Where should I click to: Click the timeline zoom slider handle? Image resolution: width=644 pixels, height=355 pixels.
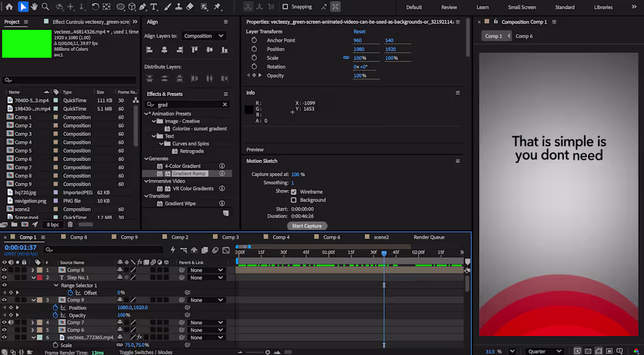268,352
